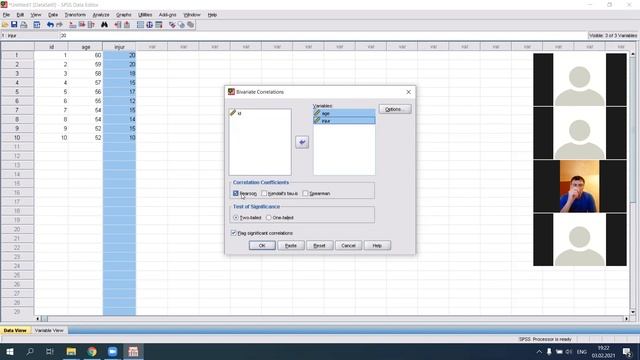Open Task View on the taskbar
Screen dimensions: 640x360
click(50, 351)
